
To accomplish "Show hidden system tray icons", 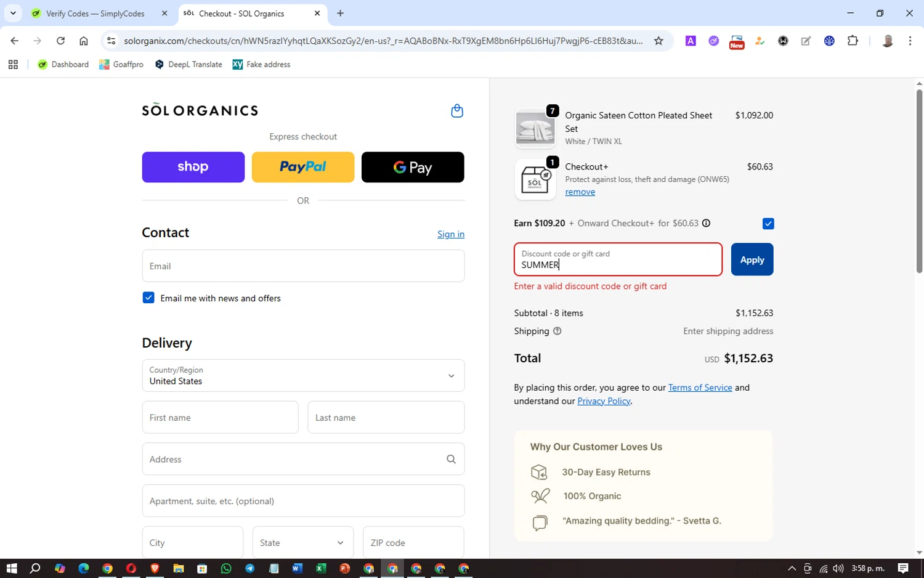I will [x=792, y=568].
